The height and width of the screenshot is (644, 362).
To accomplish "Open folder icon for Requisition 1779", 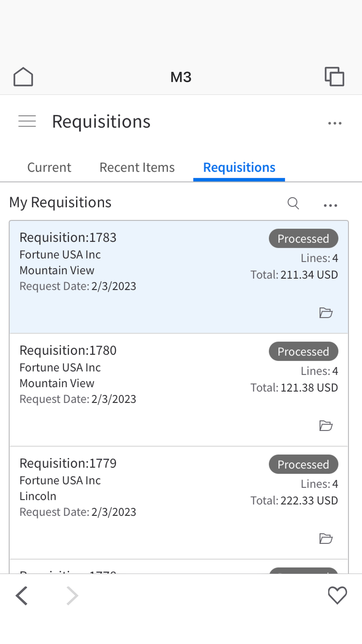I will [326, 538].
